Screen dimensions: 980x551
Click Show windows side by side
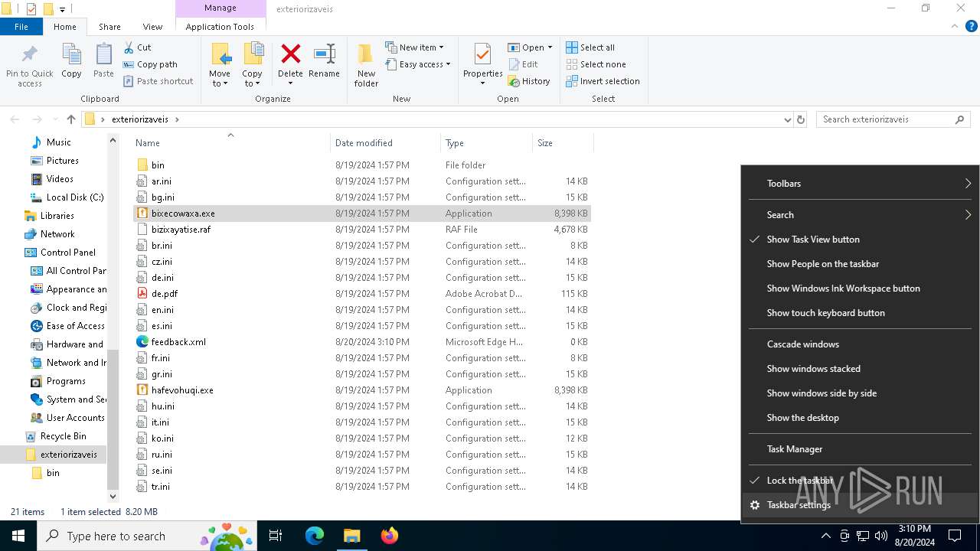[x=860, y=393]
